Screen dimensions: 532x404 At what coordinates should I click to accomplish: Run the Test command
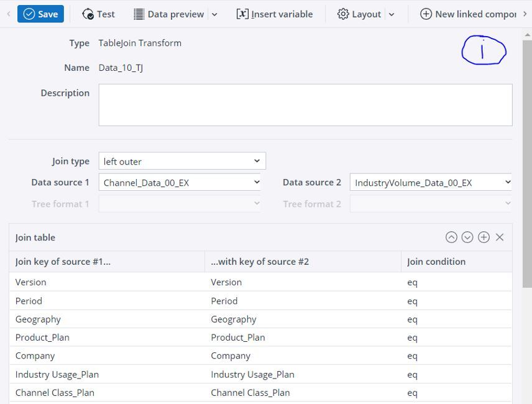tap(99, 14)
